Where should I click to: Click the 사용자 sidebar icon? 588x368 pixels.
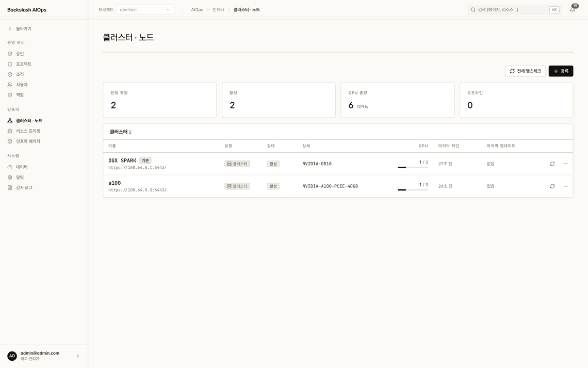tap(10, 85)
